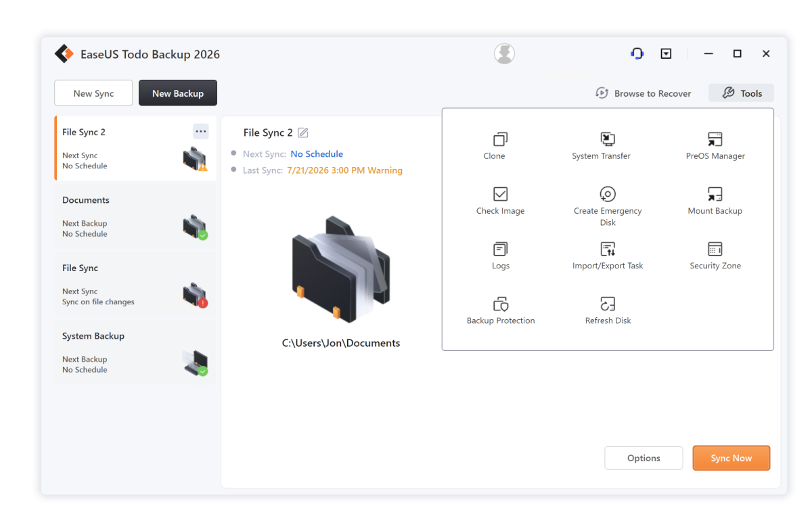Click the C:\Users\Jon\Documents path text
Screen dimensions: 812x524
(x=341, y=343)
